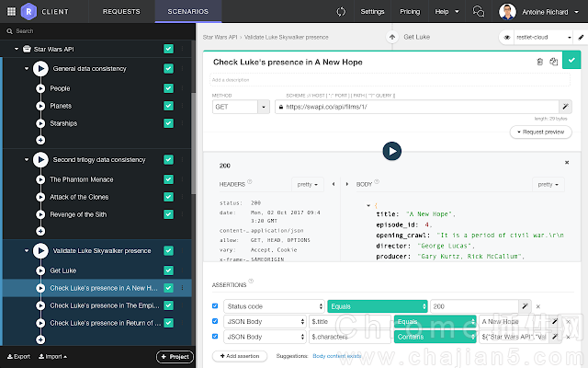
Task: Open the Help menu
Action: point(447,12)
